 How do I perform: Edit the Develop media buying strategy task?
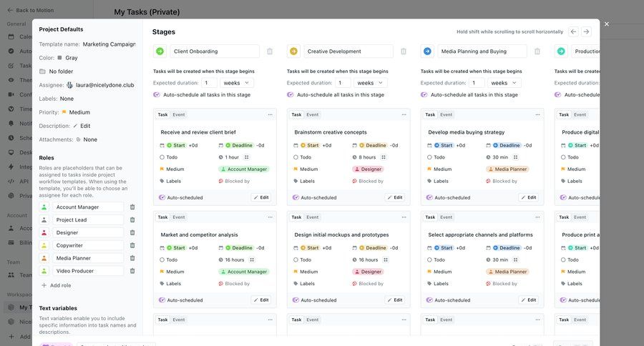click(x=529, y=197)
